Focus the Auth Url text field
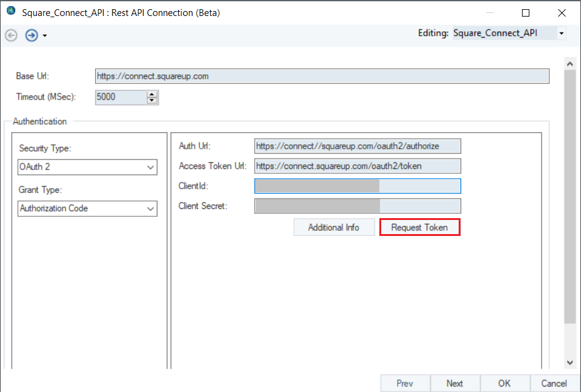 click(357, 146)
